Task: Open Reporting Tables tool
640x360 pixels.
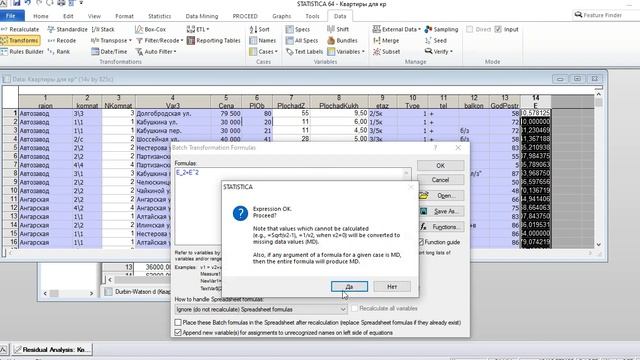Action: click(x=213, y=40)
